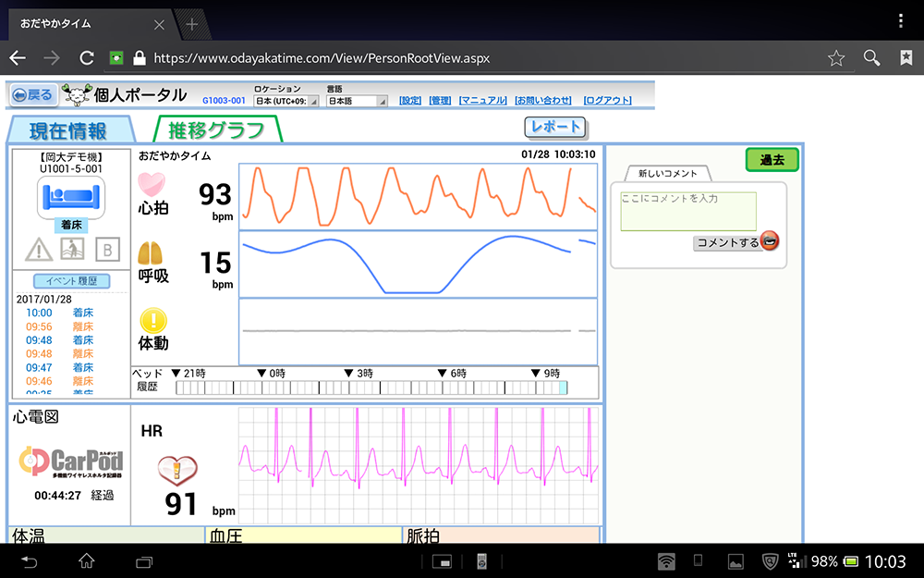Focus the new comment text field

688,212
